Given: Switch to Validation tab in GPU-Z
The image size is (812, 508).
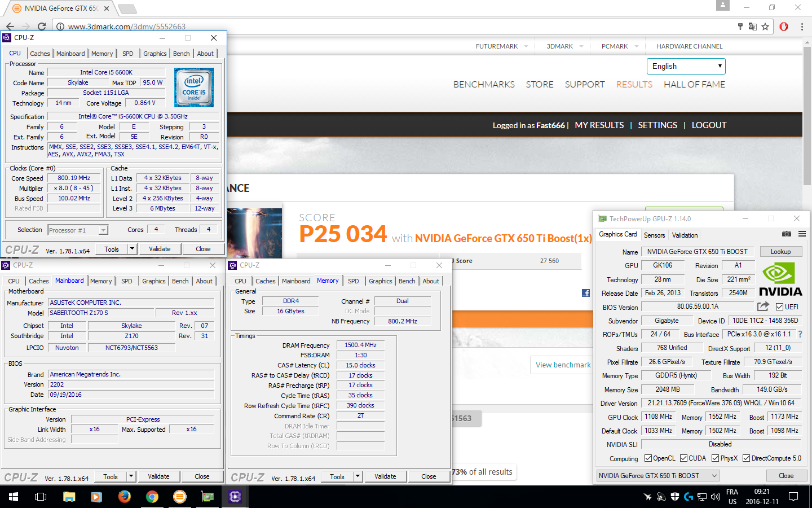Looking at the screenshot, I should pyautogui.click(x=685, y=235).
